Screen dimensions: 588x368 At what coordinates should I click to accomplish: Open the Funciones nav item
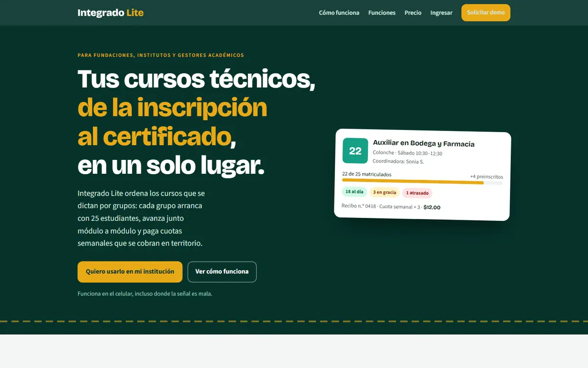[x=382, y=13]
